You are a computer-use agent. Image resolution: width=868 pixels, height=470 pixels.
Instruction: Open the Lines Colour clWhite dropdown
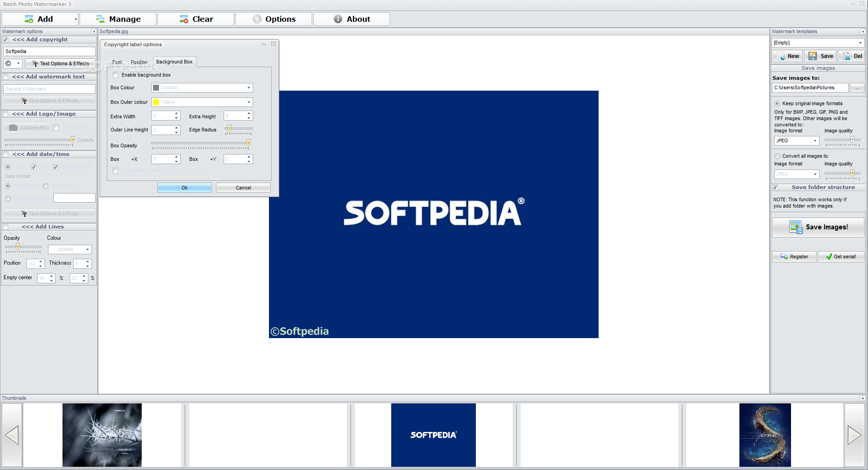pyautogui.click(x=70, y=249)
